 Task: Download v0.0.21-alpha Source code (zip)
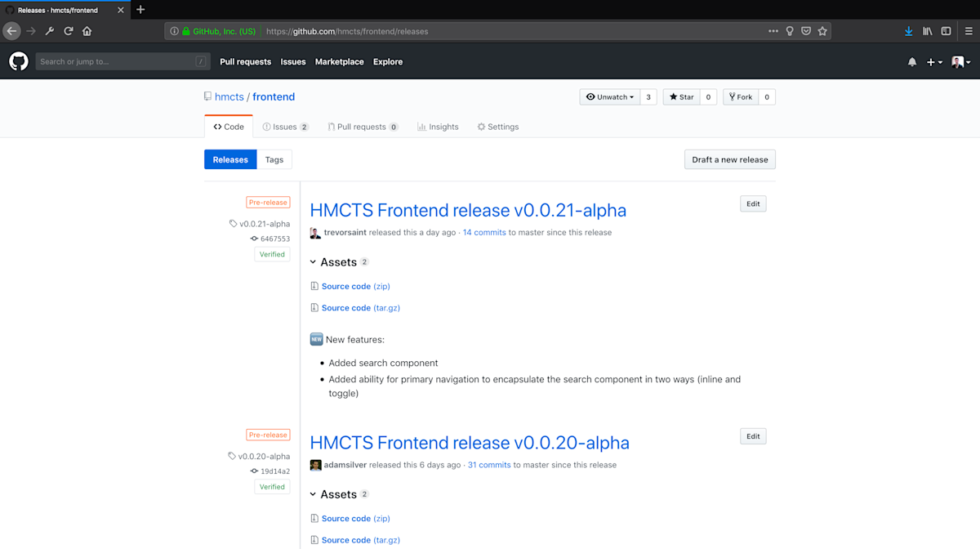355,286
